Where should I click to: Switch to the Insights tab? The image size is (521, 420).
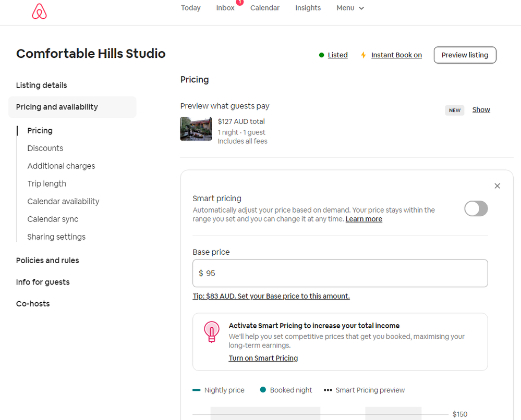pos(308,8)
